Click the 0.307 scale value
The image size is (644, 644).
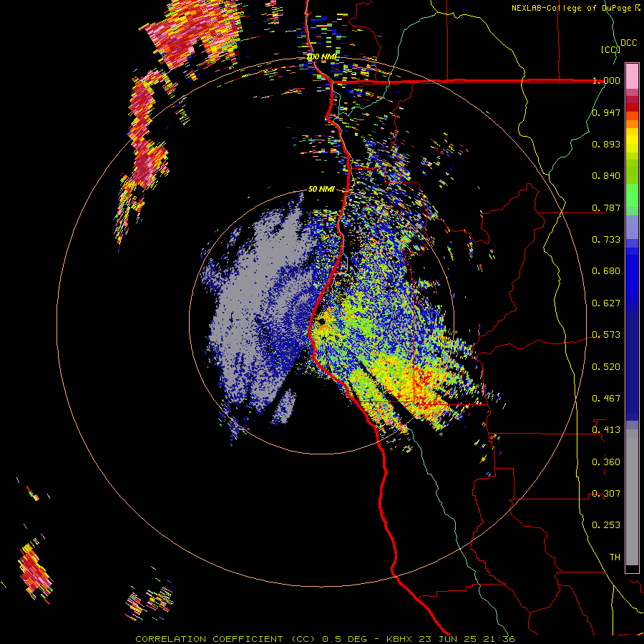(606, 494)
